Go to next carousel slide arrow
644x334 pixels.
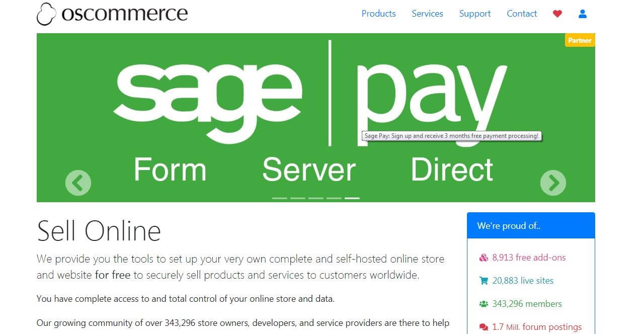click(553, 183)
